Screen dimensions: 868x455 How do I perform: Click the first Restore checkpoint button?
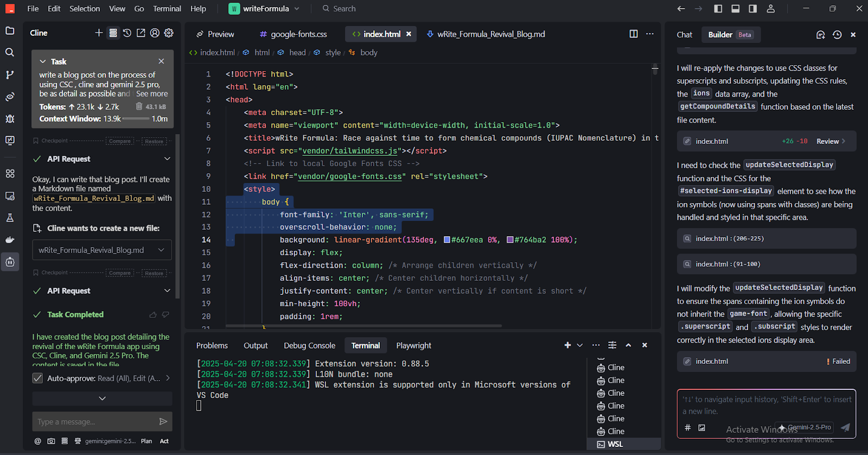tap(154, 141)
